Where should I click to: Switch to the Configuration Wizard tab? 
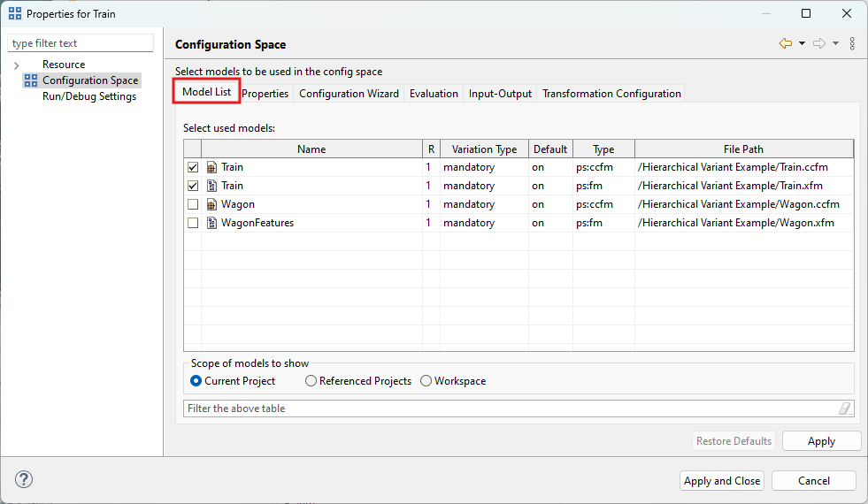coord(349,94)
